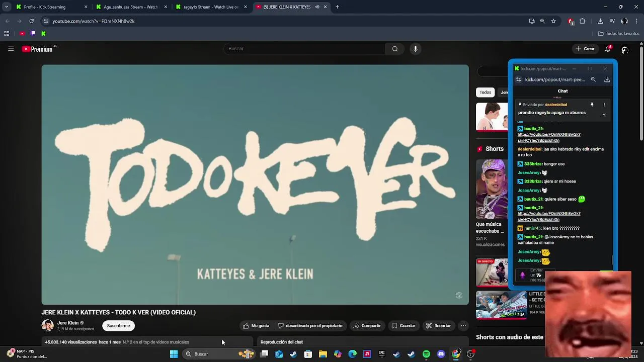Unpin the pinned message in Kick chat
This screenshot has height=362, width=644.
click(592, 105)
